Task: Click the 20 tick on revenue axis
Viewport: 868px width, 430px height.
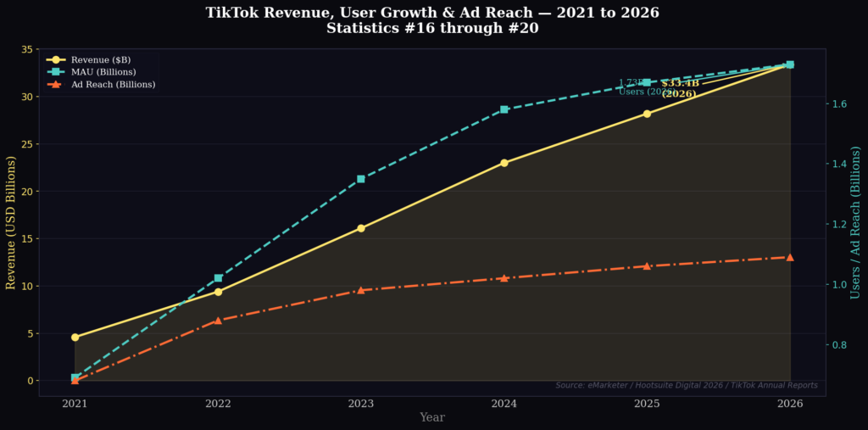Action: click(x=28, y=191)
